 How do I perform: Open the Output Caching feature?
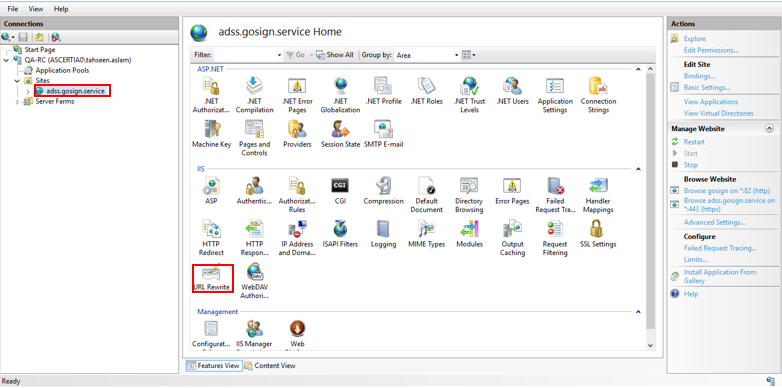pyautogui.click(x=512, y=238)
